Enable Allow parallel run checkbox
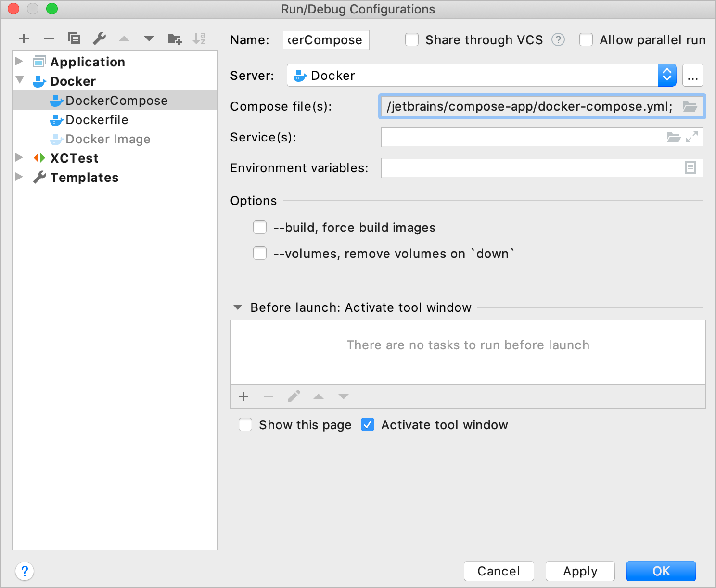The width and height of the screenshot is (716, 588). pos(586,39)
